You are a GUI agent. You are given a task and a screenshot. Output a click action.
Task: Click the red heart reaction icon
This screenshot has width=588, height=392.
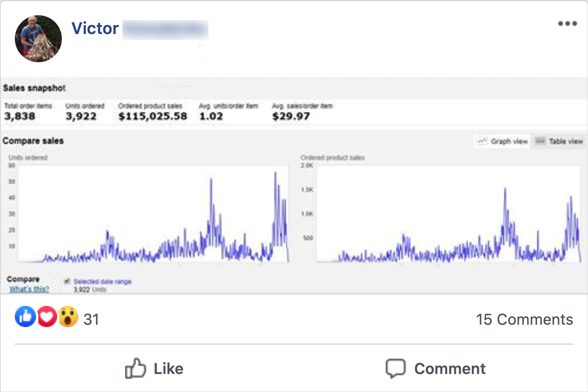click(x=47, y=317)
